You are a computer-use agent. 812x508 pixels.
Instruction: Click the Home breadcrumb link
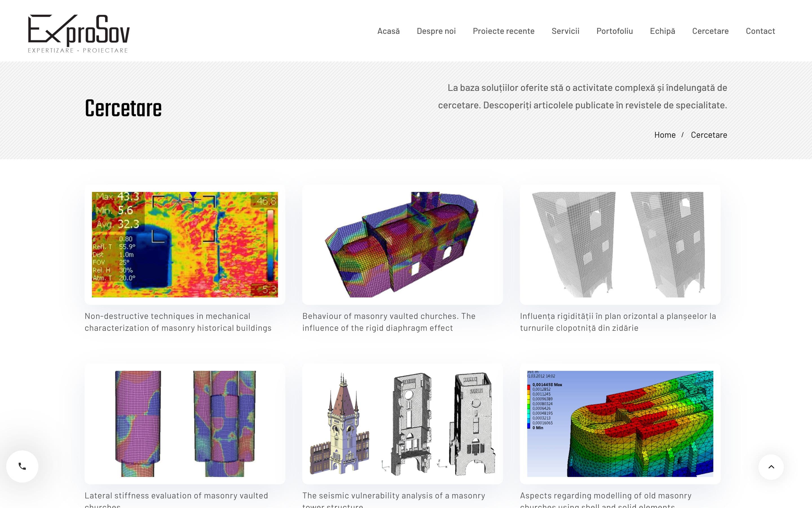click(665, 135)
